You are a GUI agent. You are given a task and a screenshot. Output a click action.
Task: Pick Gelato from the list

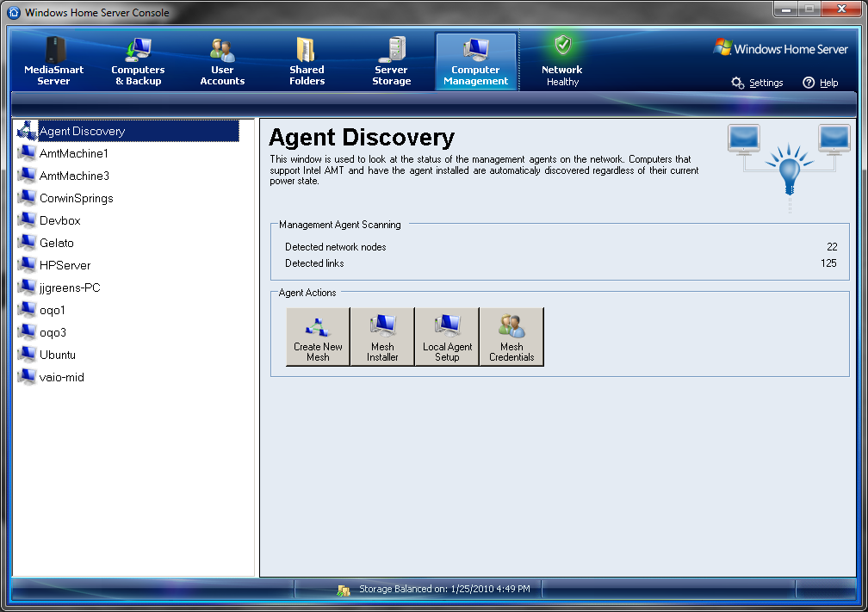tap(57, 243)
